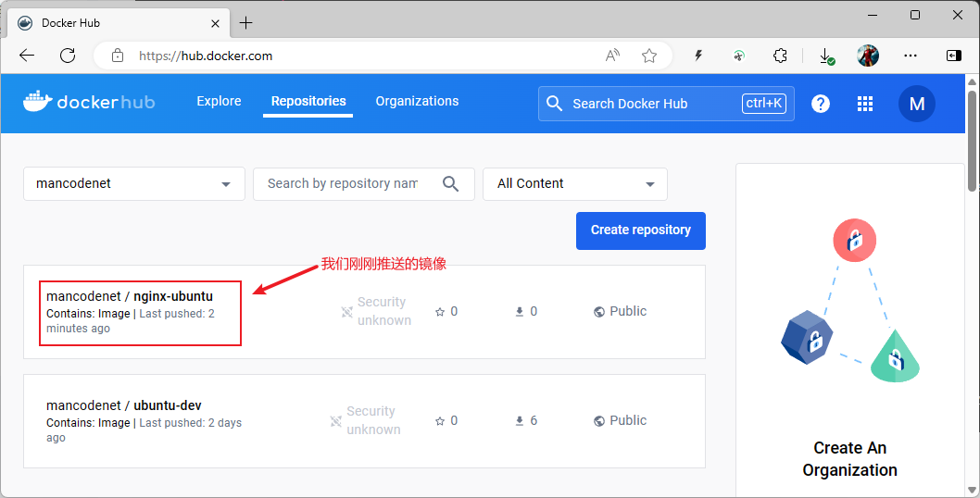Refresh the page
The image size is (980, 498).
(x=68, y=56)
